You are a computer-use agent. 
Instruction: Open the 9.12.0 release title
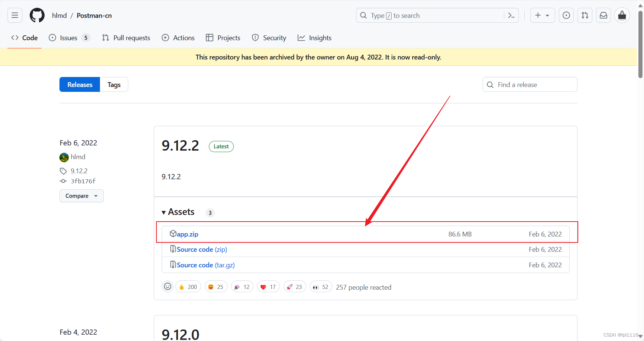point(181,335)
